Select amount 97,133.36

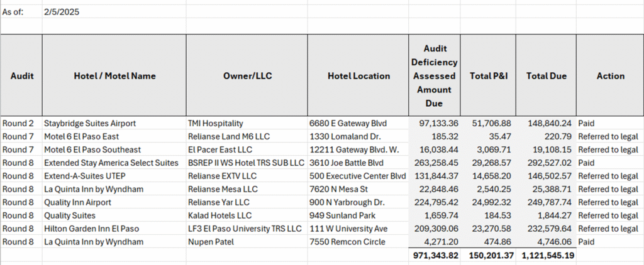pos(435,123)
